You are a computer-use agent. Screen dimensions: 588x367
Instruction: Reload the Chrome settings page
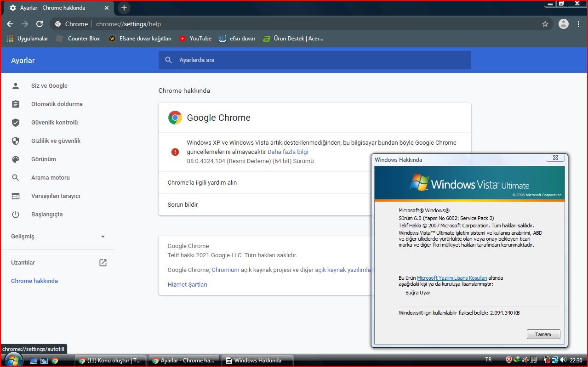click(40, 24)
